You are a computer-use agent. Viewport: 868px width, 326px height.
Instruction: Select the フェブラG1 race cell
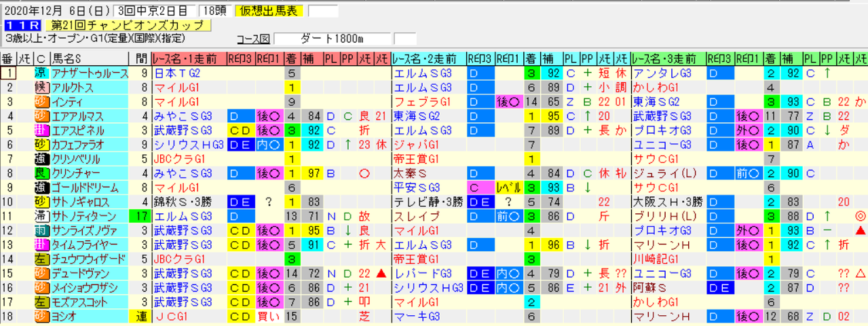click(428, 102)
